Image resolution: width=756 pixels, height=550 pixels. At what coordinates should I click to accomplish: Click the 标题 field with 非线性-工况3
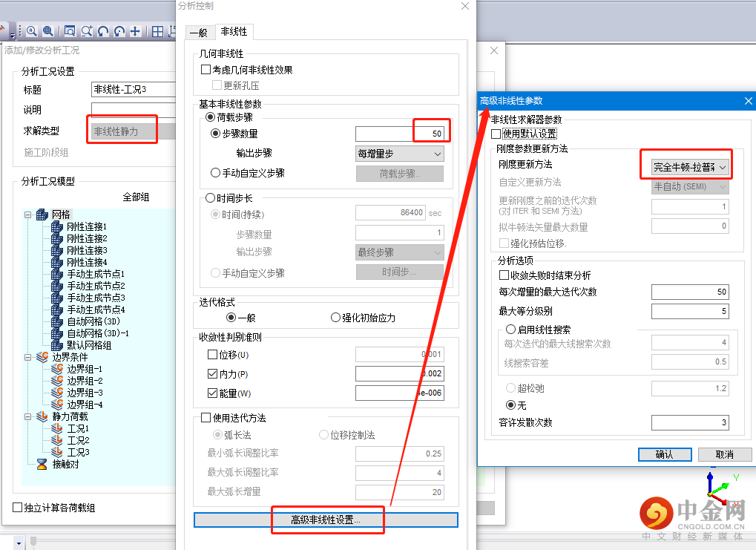point(134,89)
